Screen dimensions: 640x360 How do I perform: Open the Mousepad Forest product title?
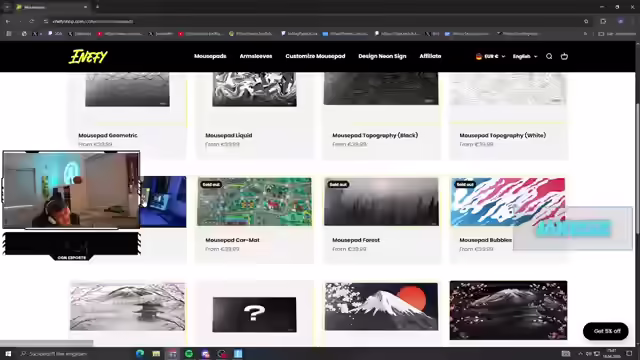pyautogui.click(x=356, y=240)
